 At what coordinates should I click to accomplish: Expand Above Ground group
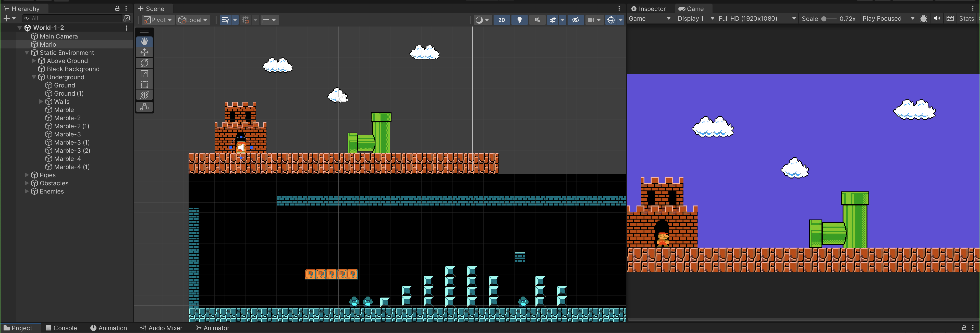(x=34, y=61)
